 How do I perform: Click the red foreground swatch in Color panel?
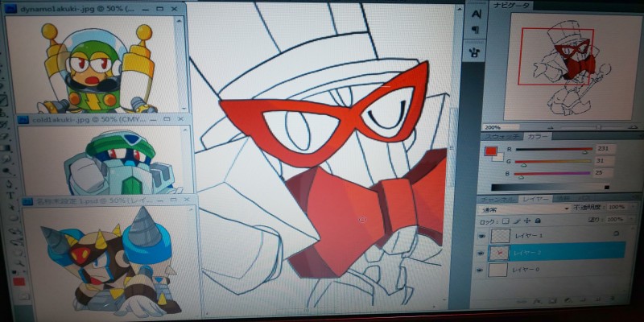[x=491, y=151]
